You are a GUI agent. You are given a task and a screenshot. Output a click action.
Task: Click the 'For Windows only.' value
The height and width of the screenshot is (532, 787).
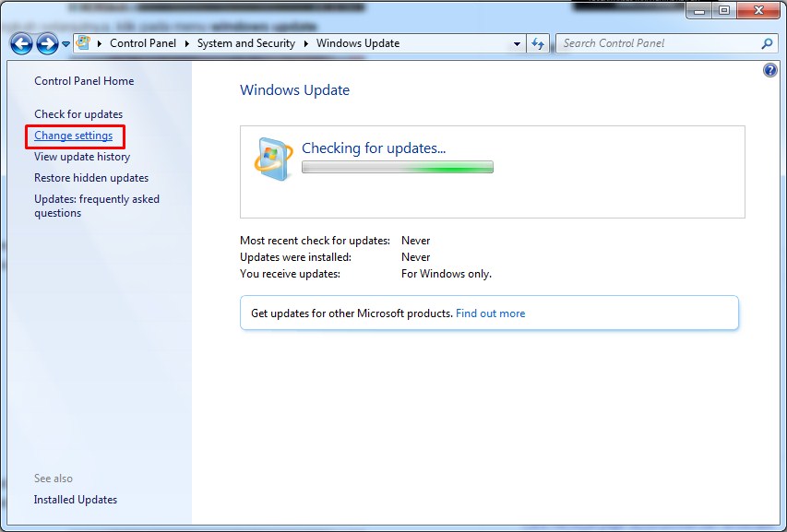[447, 274]
